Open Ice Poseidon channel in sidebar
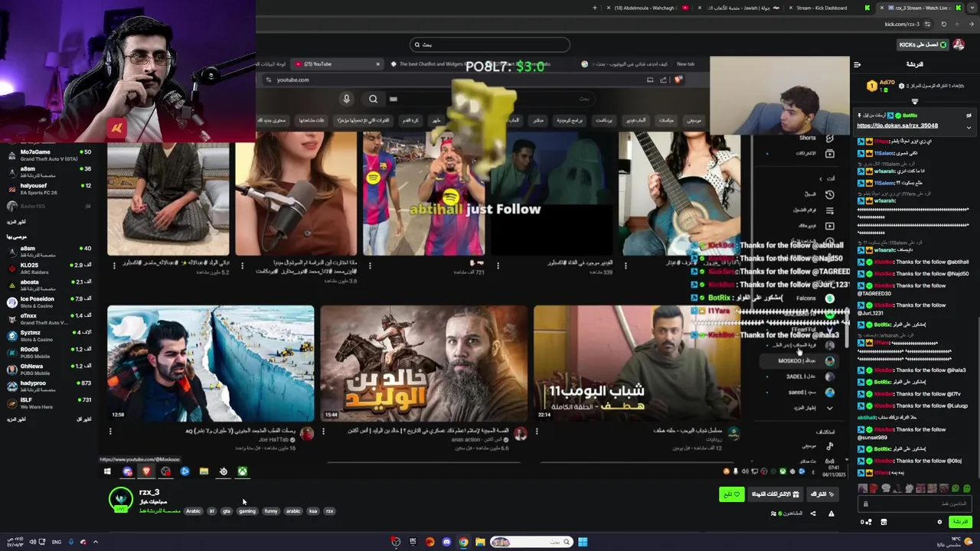 tap(48, 302)
